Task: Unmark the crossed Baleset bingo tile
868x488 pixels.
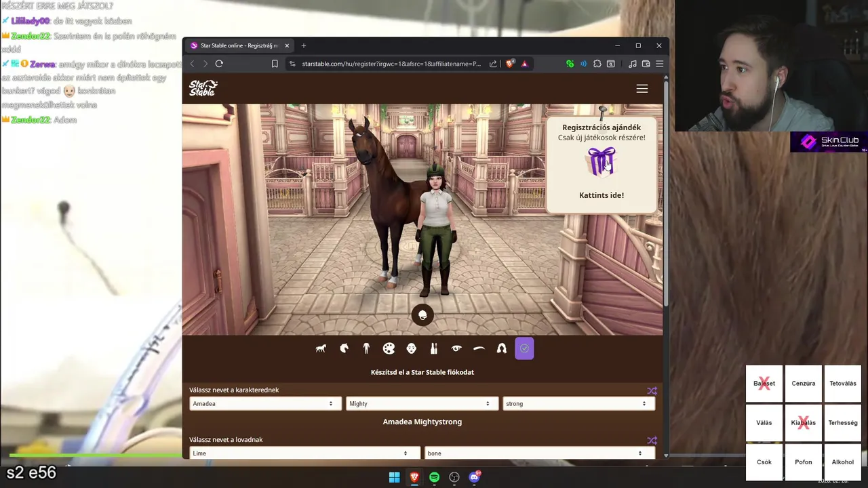Action: (764, 384)
